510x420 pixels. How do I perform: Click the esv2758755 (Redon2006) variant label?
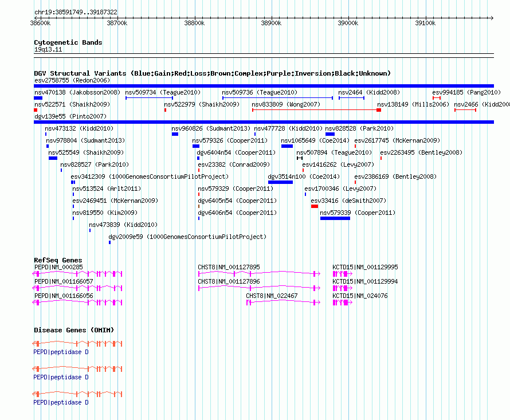(x=72, y=80)
